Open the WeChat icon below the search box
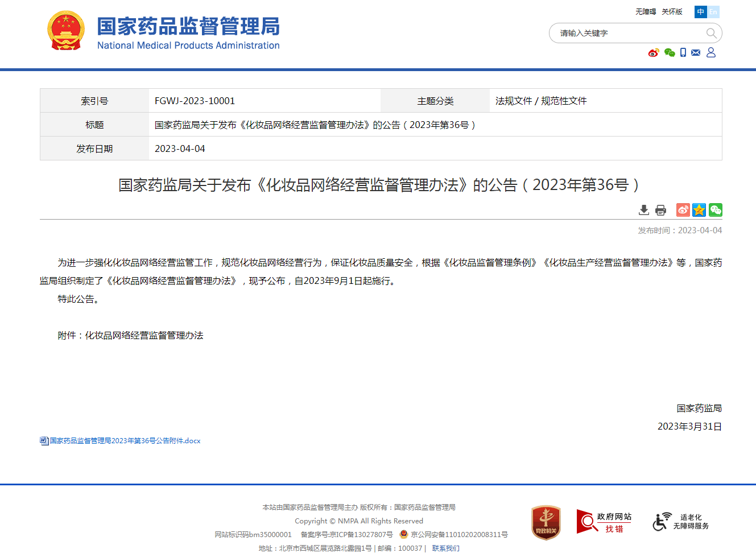 coord(668,52)
